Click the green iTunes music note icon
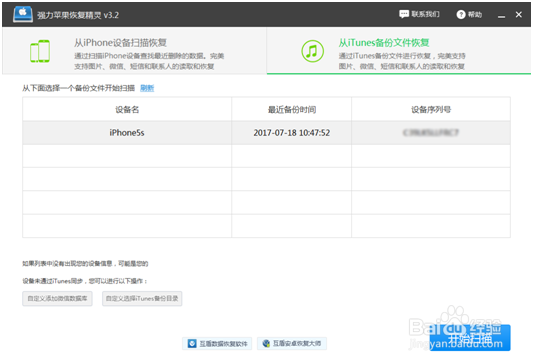The width and height of the screenshot is (533, 363). click(x=312, y=51)
